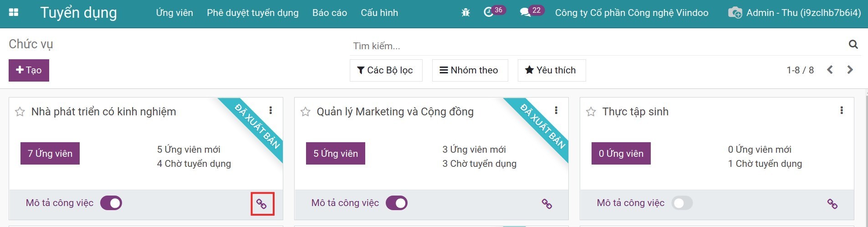Open the Báo cáo menu
The width and height of the screenshot is (868, 227).
[x=330, y=13]
